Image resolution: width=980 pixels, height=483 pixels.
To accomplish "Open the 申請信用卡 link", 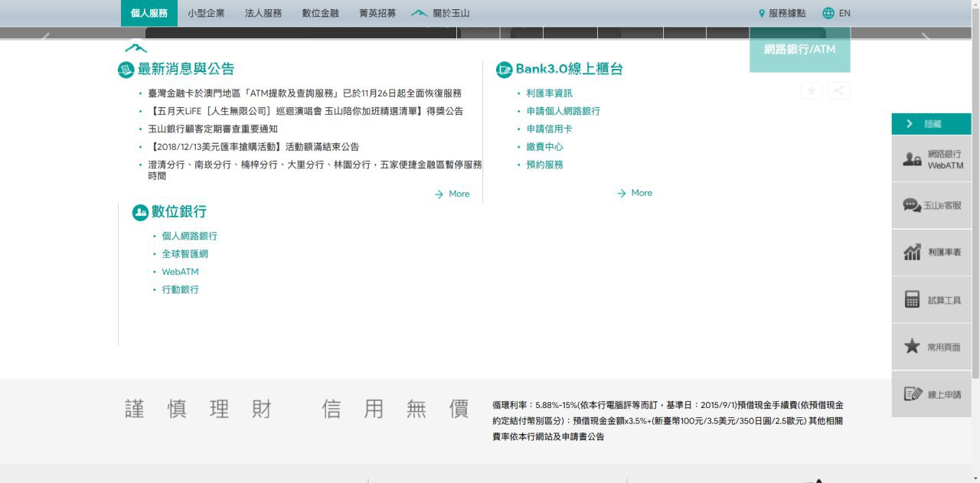I will click(x=549, y=129).
